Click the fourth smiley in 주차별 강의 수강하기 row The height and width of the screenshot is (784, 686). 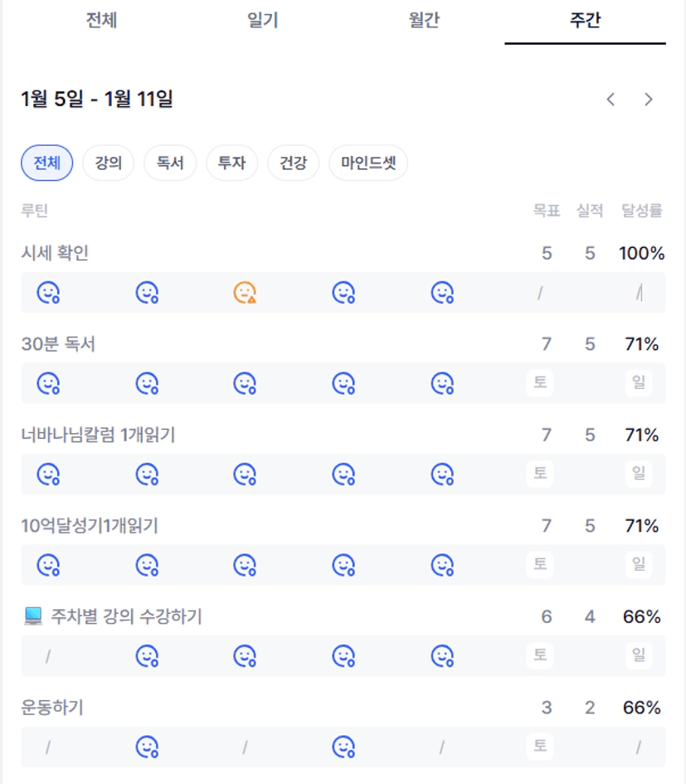pyautogui.click(x=343, y=656)
